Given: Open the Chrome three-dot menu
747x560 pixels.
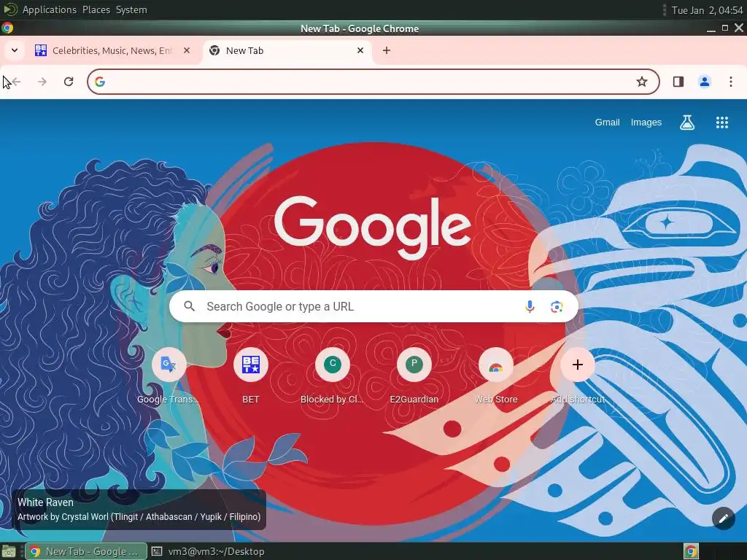Looking at the screenshot, I should click(730, 82).
